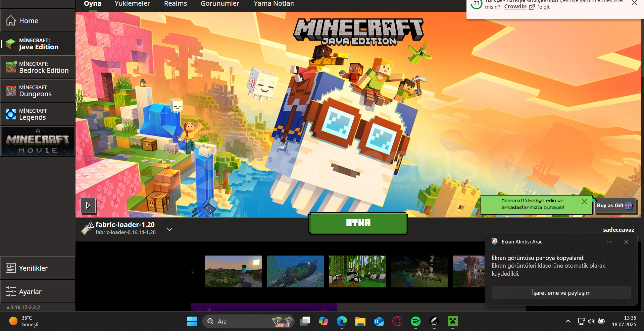Select Minecraft Java Edition in sidebar
Screen dimensions: 644x331
tap(38, 44)
